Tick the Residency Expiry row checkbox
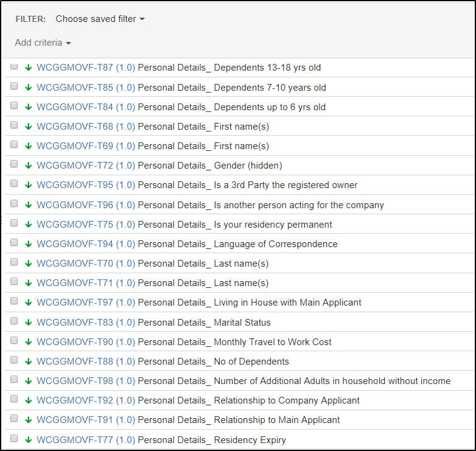The image size is (476, 451). [14, 439]
